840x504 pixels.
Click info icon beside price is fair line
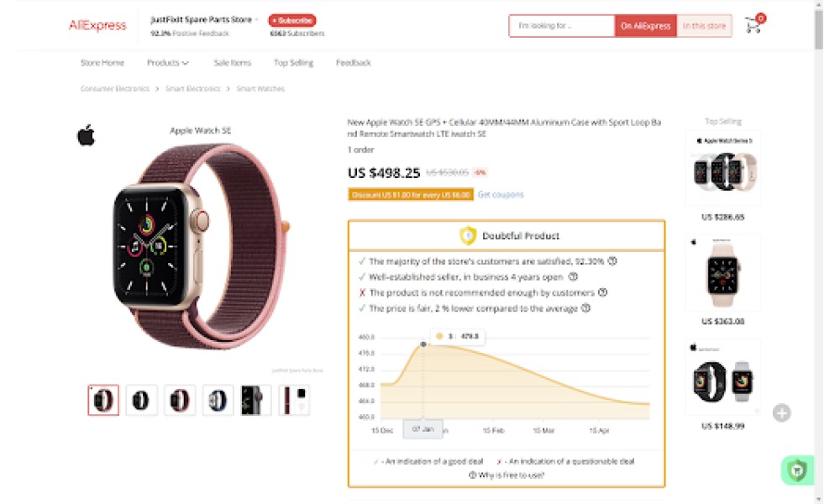(586, 308)
